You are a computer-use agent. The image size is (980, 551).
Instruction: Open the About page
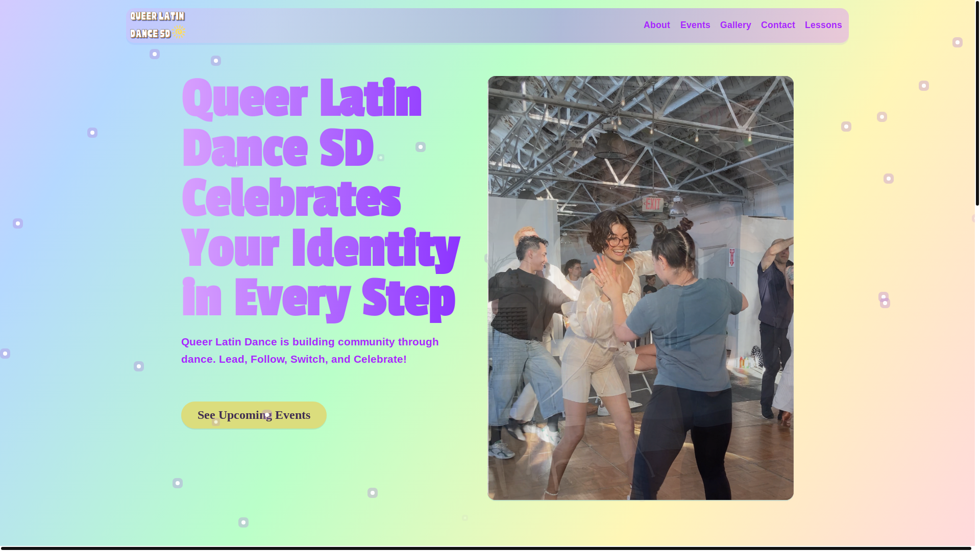pyautogui.click(x=656, y=25)
